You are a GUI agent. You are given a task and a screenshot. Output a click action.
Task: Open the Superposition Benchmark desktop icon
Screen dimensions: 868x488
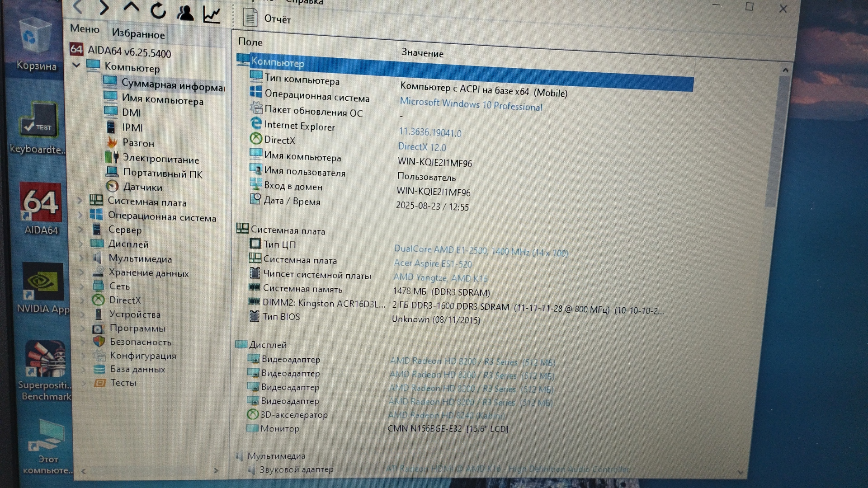[45, 359]
